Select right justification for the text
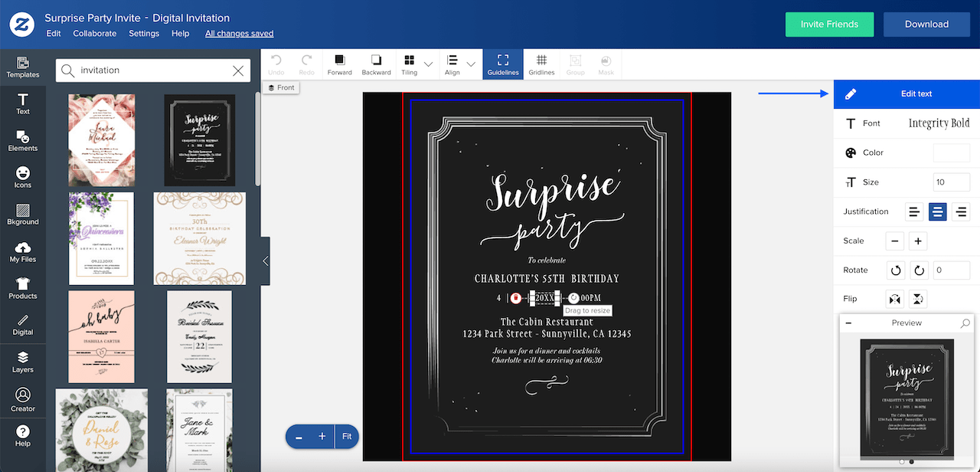This screenshot has width=980, height=472. (x=960, y=211)
